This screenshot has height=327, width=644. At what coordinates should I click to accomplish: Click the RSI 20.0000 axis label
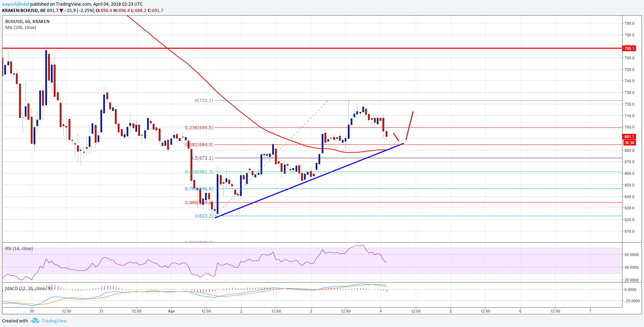coord(632,280)
